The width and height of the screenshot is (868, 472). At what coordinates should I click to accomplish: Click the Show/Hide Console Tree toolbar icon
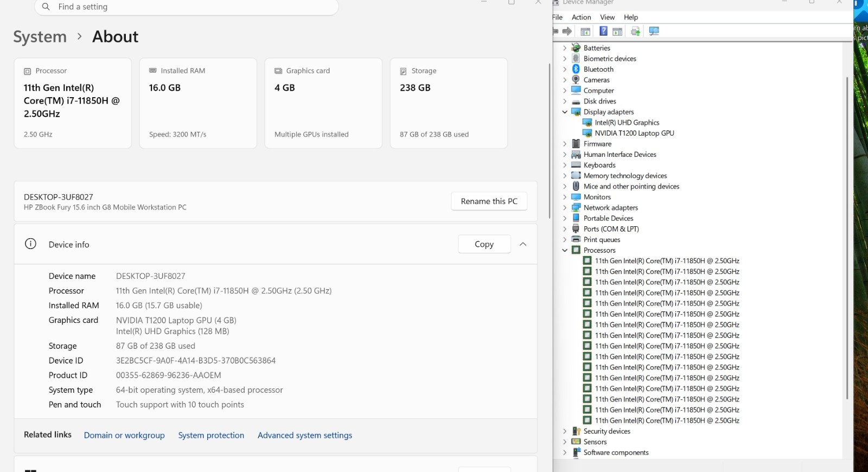(585, 31)
